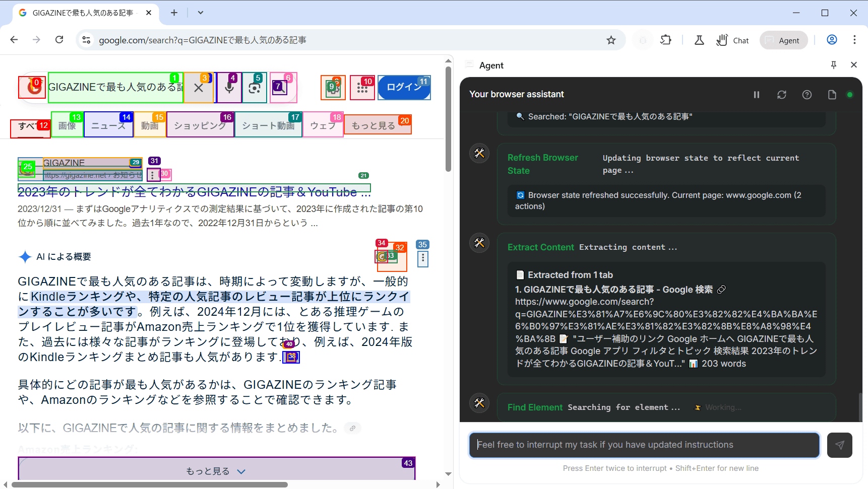Click the Google logo on search page
Screen dimensions: 868x489
tap(32, 87)
